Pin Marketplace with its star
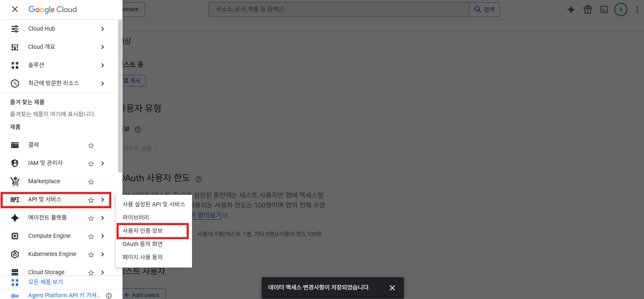This screenshot has width=644, height=299. 91,182
